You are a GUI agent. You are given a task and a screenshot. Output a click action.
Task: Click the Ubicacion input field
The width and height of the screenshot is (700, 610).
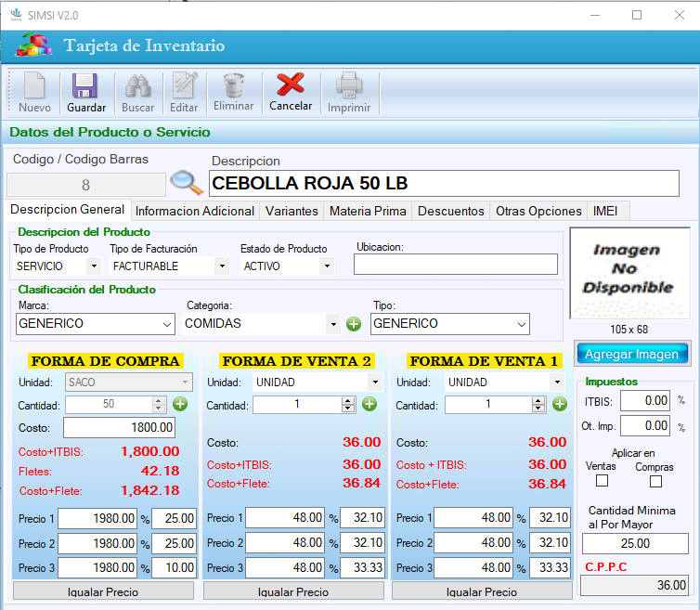[x=455, y=264]
